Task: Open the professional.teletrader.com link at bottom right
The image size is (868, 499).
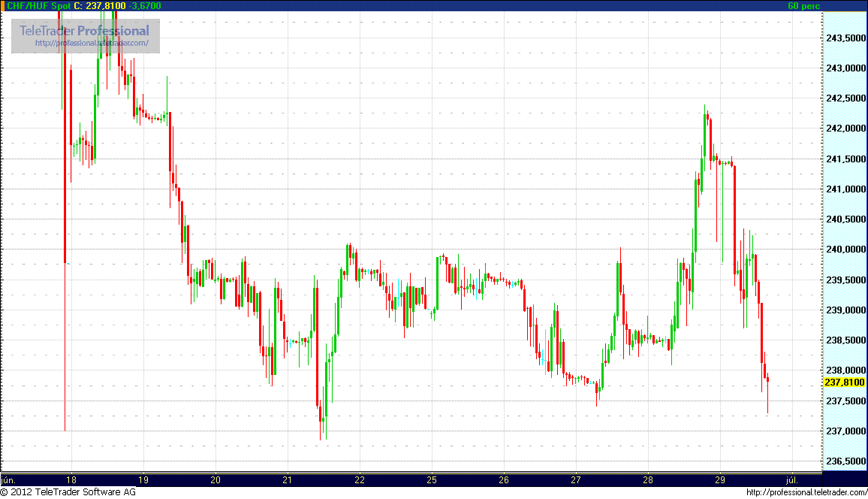Action: pyautogui.click(x=806, y=492)
